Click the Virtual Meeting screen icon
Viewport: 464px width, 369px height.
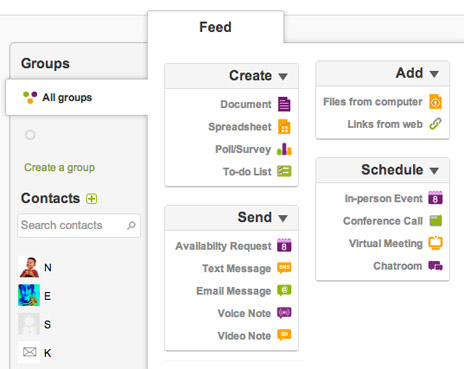point(435,243)
